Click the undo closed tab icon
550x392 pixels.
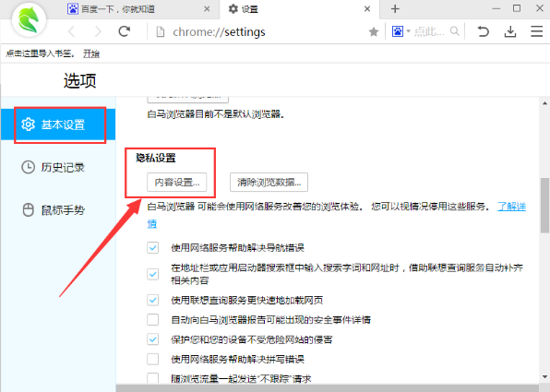(484, 31)
